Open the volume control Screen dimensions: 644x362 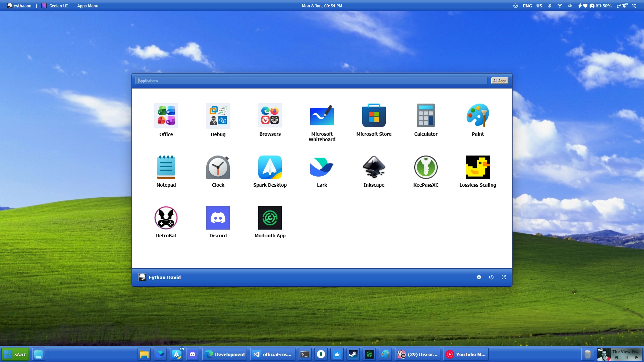point(570,6)
